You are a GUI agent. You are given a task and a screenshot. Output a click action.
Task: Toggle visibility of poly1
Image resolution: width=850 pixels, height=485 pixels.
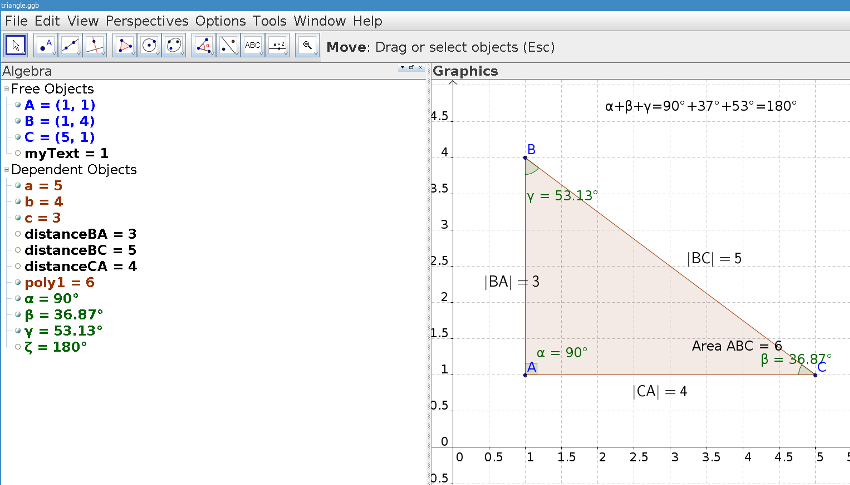(x=18, y=282)
